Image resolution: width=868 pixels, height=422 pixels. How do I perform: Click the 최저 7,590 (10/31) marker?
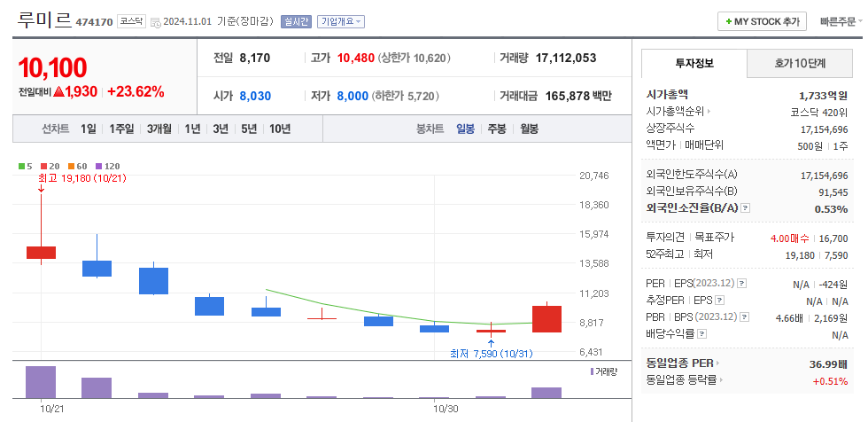pos(492,354)
